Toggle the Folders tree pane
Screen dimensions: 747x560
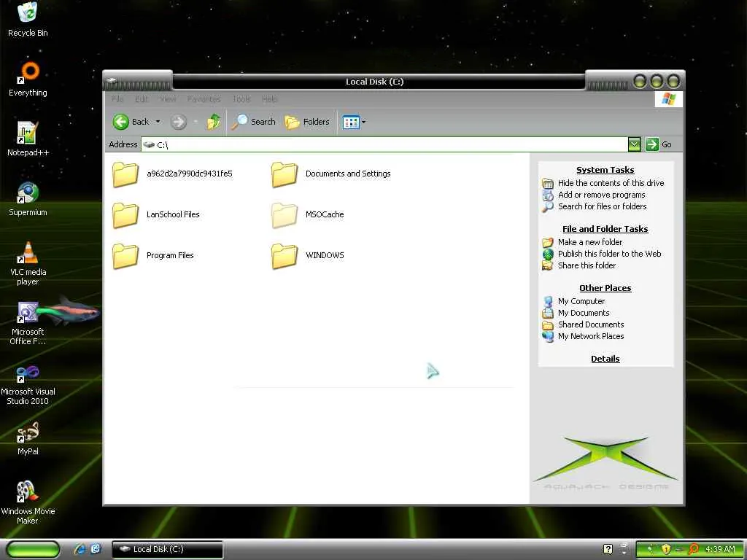307,122
